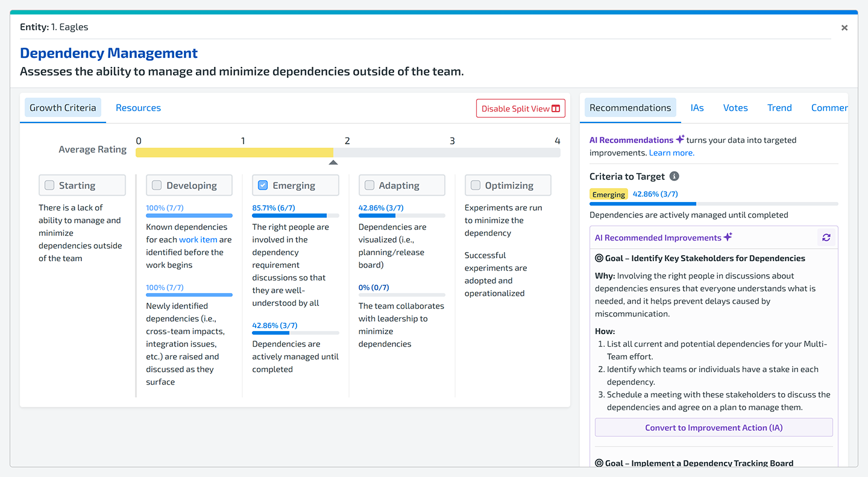Switch to the Growth Criteria tab
Image resolution: width=868 pixels, height=477 pixels.
(63, 108)
